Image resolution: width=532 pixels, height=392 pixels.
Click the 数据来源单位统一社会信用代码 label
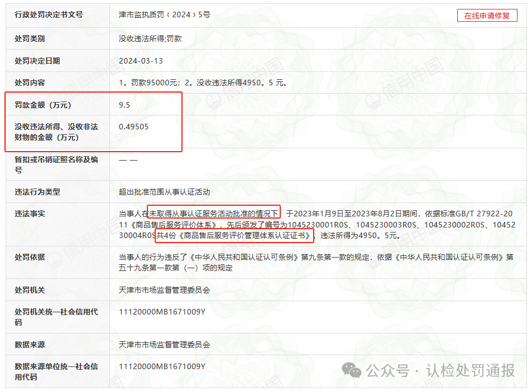pos(56,372)
